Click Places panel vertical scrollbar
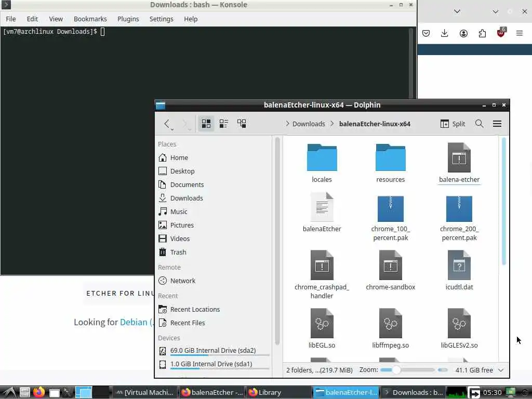The image size is (532, 399). pyautogui.click(x=277, y=241)
